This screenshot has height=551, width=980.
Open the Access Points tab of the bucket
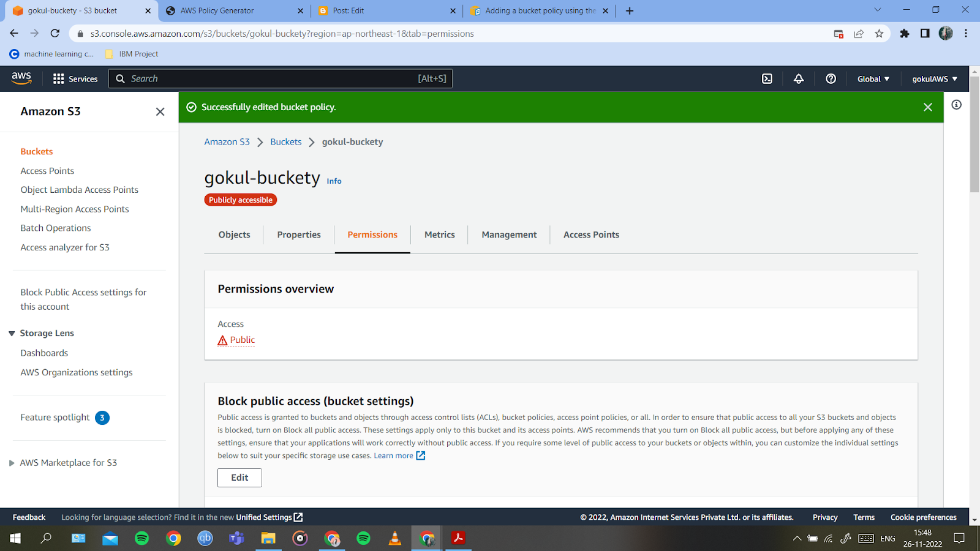pos(591,234)
